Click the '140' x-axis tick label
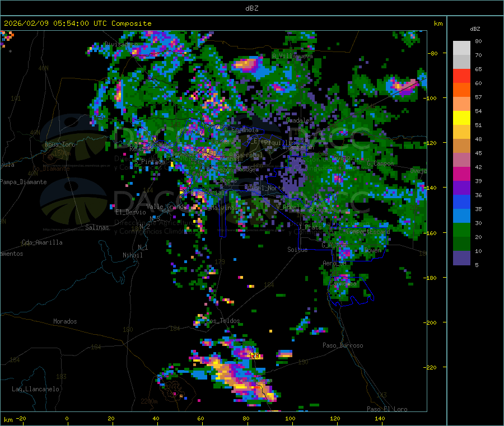The width and height of the screenshot is (504, 426). point(380,418)
